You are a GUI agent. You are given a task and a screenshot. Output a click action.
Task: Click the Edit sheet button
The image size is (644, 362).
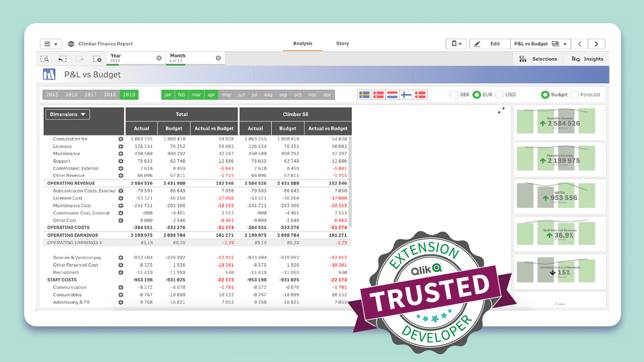pos(489,44)
